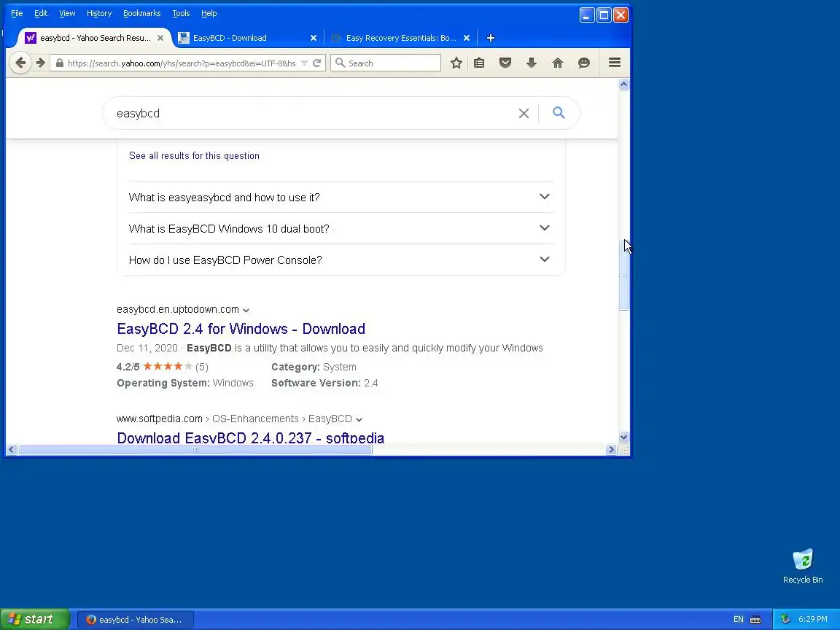This screenshot has height=630, width=840.
Task: Click the 4.2/5 star rating of uptodown result
Action: point(163,367)
